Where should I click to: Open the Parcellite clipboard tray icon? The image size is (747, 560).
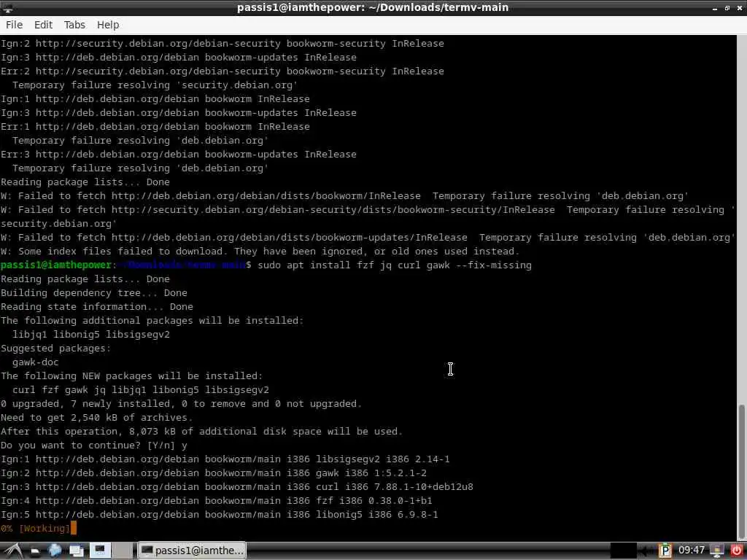coord(665,551)
